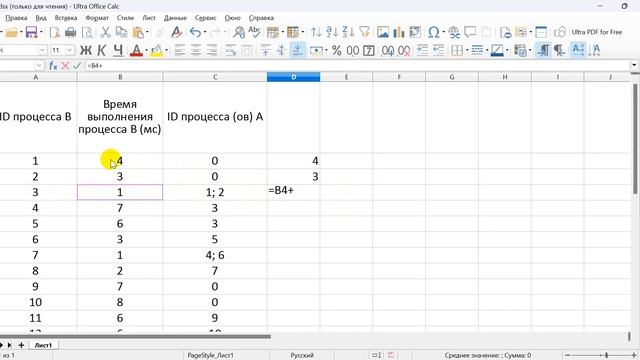Open the Вид menu
Screen dimensions: 640x360
(41, 18)
